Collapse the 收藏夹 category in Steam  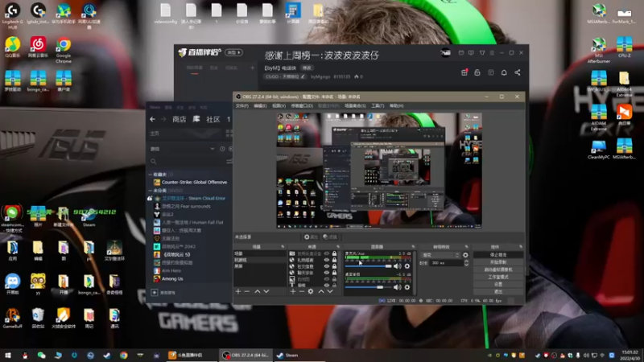point(151,175)
